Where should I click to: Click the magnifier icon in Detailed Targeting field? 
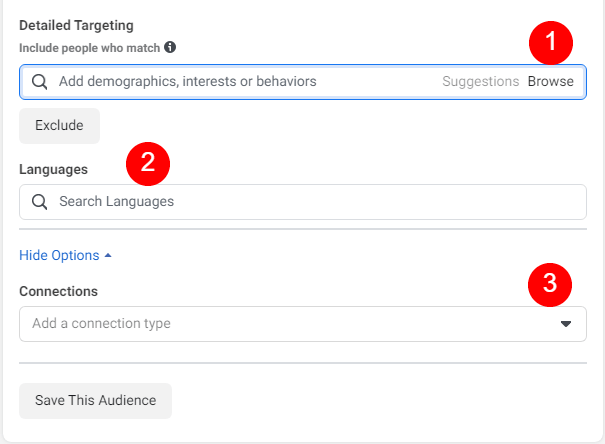[40, 82]
